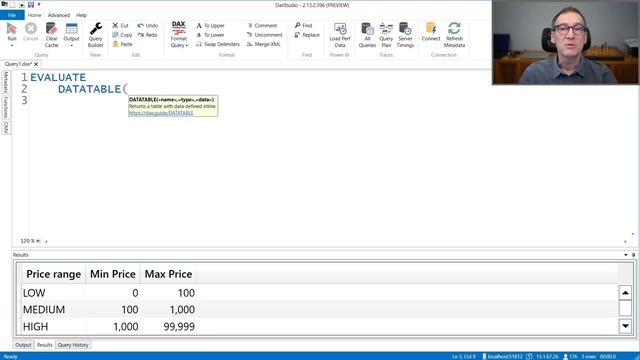The image size is (640, 360).
Task: Redo the last edit
Action: (x=148, y=35)
